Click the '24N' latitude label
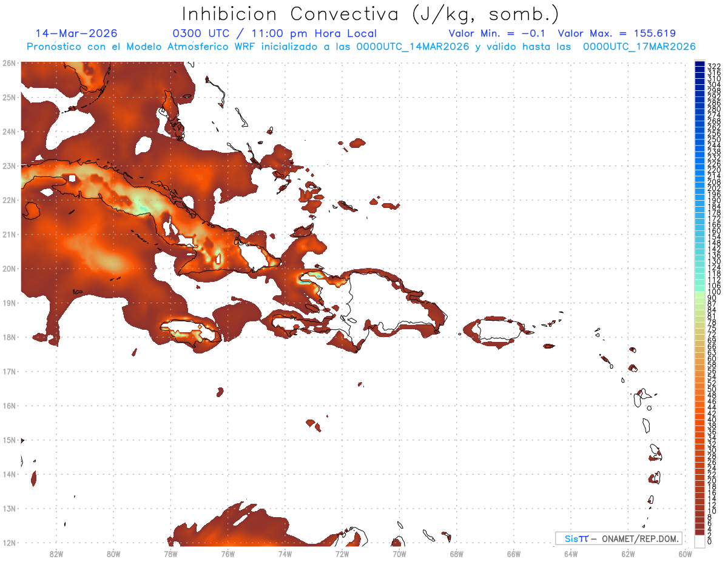728x562 pixels. point(8,131)
